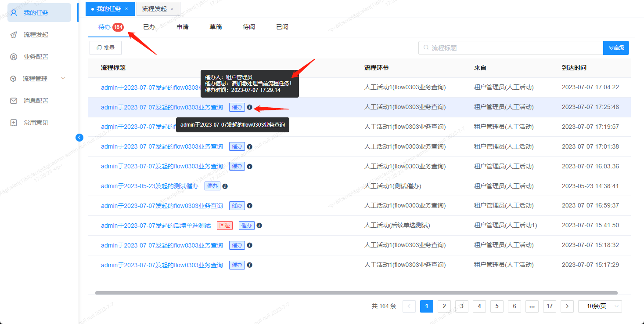Screen dimensions: 644x324
Task: Switch to the 草稿 tab
Action: 215,26
